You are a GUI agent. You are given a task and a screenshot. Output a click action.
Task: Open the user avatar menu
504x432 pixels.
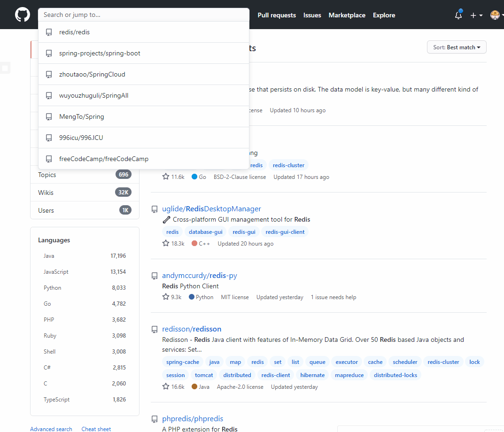click(x=496, y=15)
